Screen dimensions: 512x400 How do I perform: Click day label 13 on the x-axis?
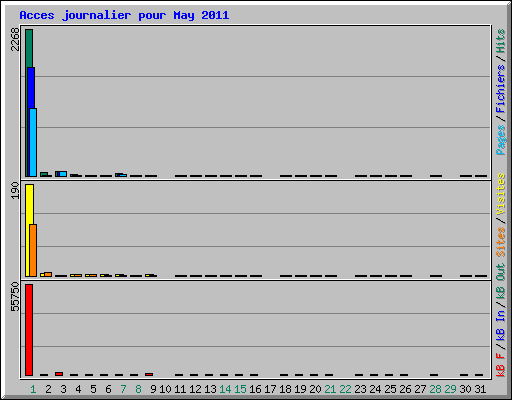[210, 389]
